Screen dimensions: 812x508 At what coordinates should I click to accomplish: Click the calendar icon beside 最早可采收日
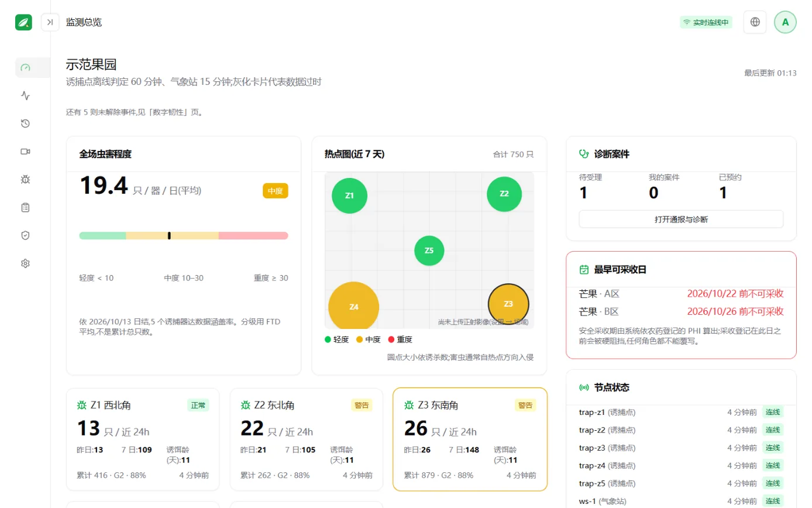coord(584,270)
